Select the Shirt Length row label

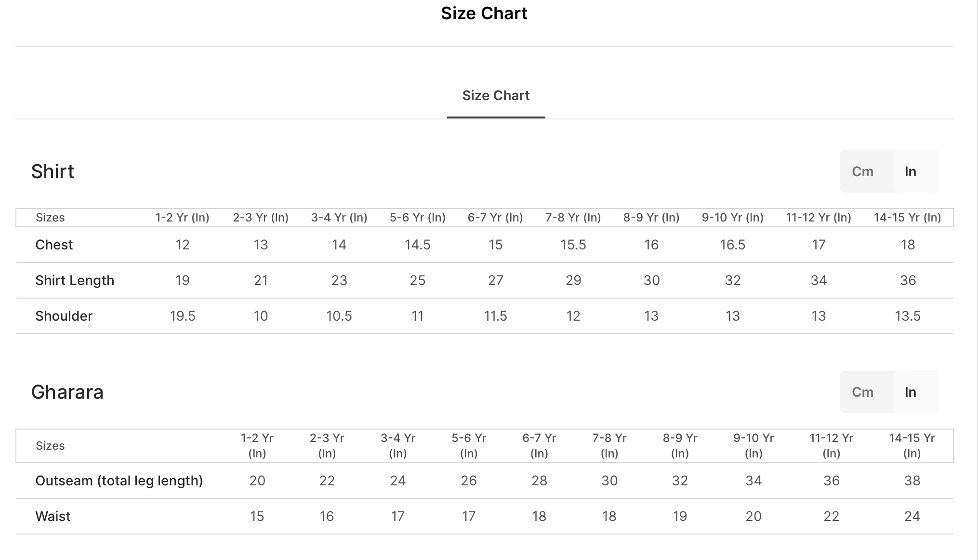point(75,280)
